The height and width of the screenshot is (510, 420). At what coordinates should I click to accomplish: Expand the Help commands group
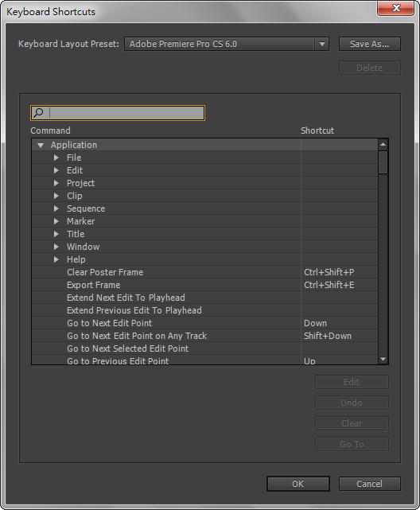56,259
